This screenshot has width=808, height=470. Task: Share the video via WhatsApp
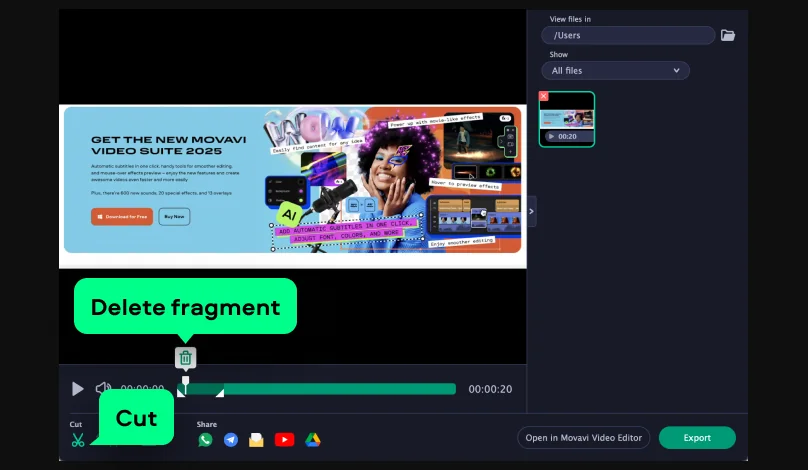click(x=205, y=440)
